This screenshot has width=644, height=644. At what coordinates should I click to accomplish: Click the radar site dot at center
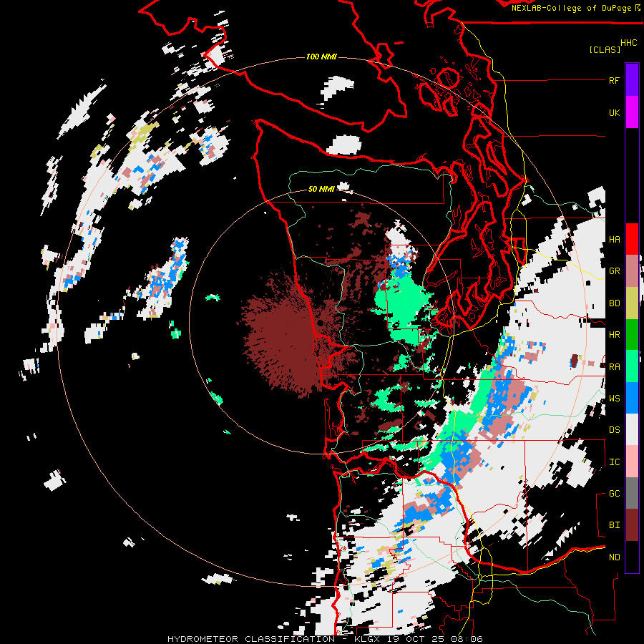point(320,323)
